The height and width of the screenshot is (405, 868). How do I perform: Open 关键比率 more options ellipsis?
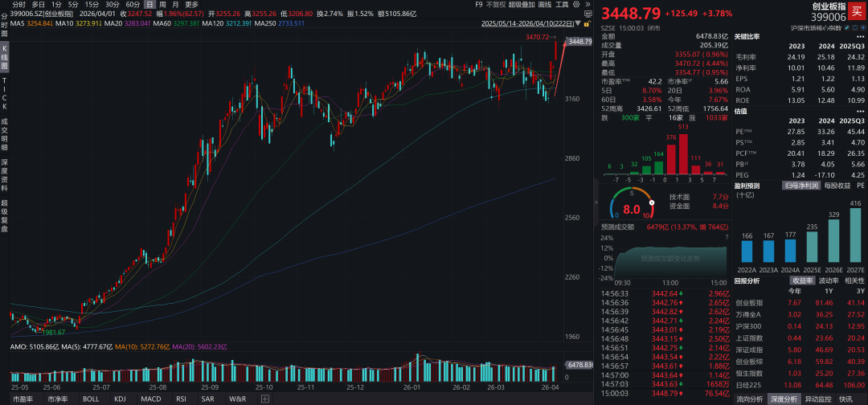pos(862,37)
